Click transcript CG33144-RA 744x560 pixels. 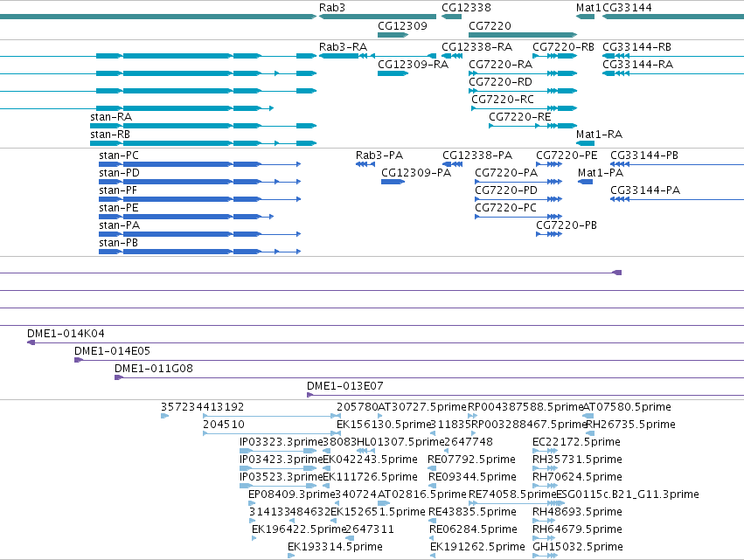pos(637,64)
